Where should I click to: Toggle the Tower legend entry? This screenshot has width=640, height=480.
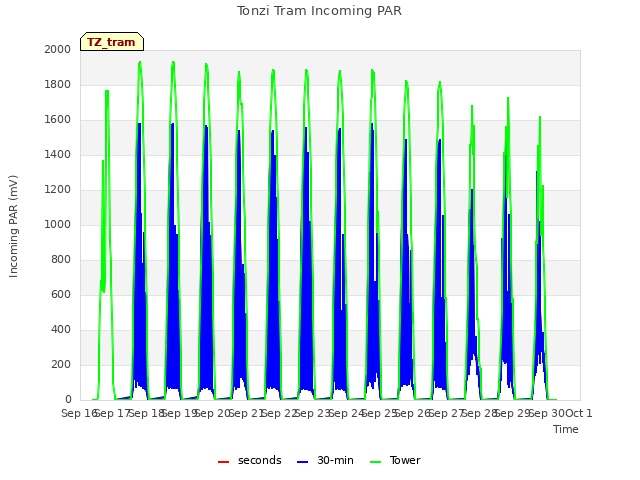[x=395, y=460]
